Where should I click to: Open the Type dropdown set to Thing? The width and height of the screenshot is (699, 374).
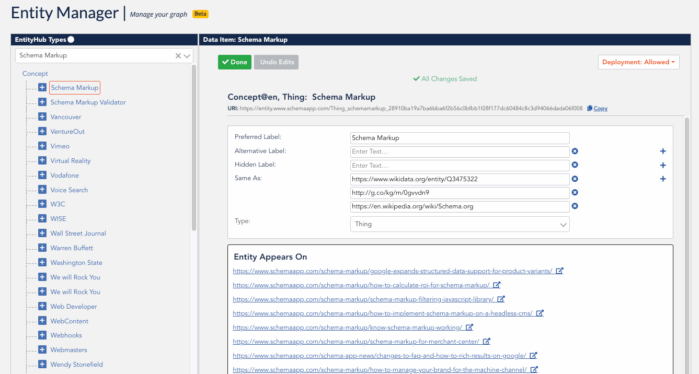tap(460, 224)
